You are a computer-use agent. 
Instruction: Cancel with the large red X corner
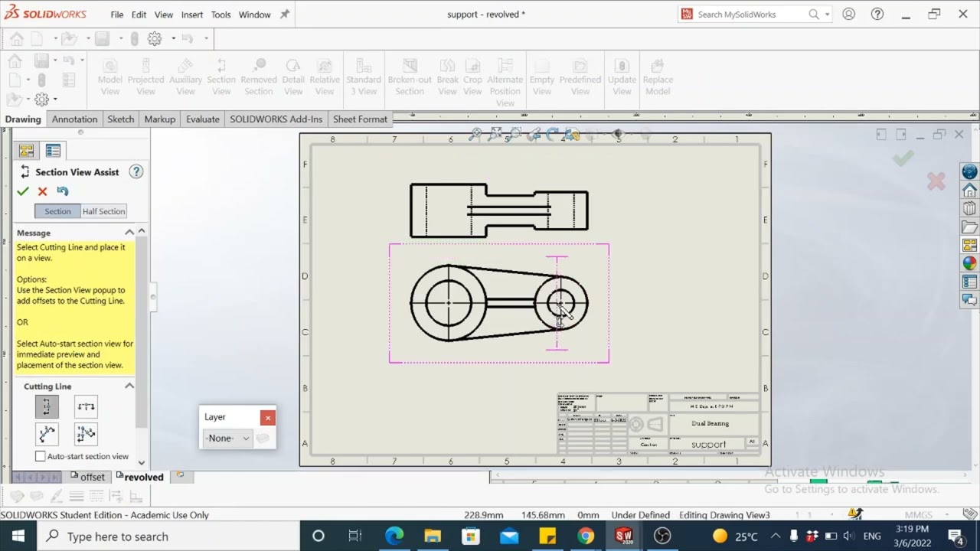click(x=936, y=181)
